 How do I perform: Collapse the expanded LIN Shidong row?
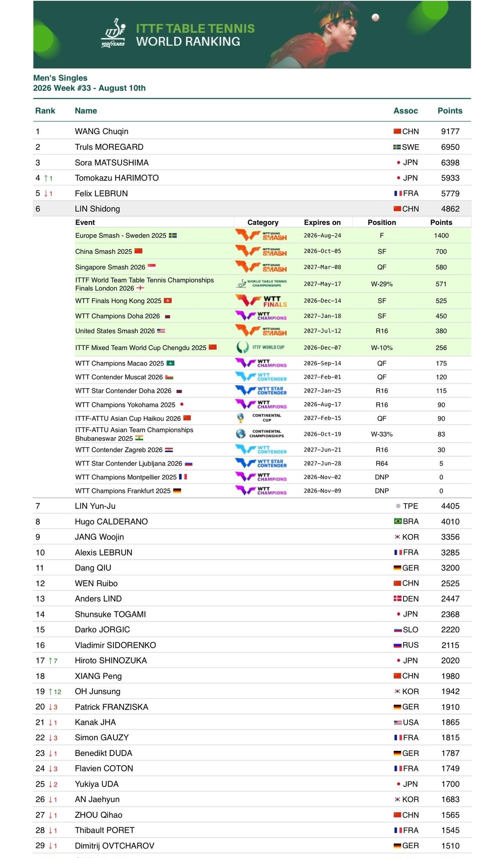click(x=252, y=209)
